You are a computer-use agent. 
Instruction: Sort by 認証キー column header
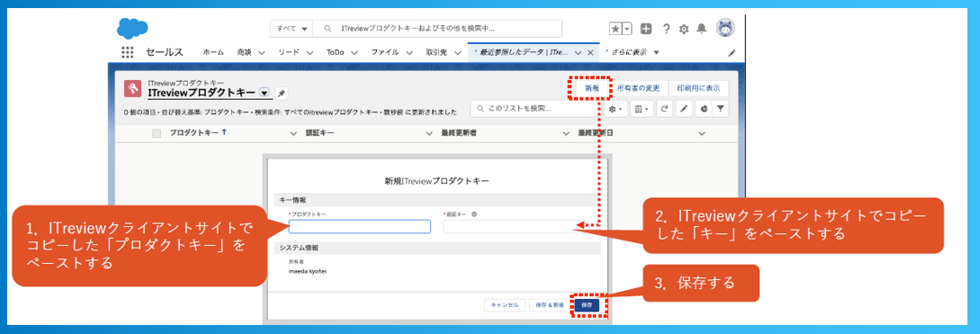point(320,133)
